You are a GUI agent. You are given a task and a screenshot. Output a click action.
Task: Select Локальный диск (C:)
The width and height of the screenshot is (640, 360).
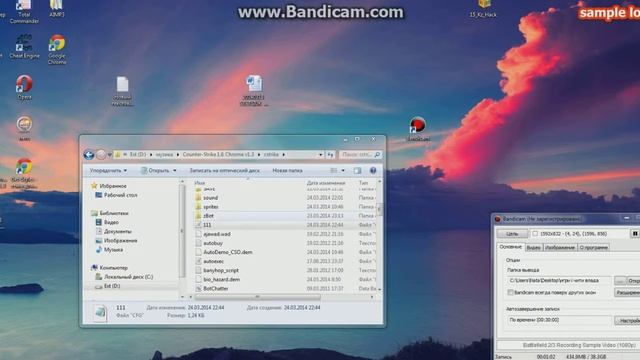point(128,277)
